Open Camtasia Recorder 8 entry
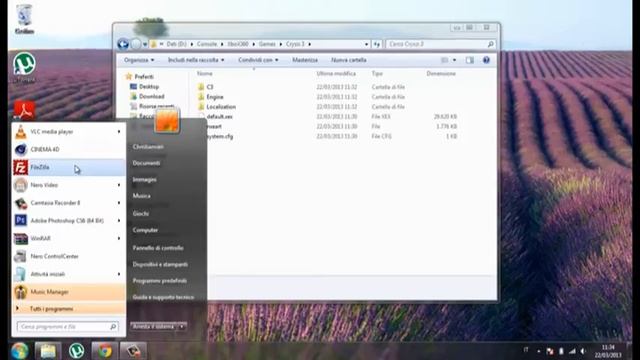 pos(68,203)
